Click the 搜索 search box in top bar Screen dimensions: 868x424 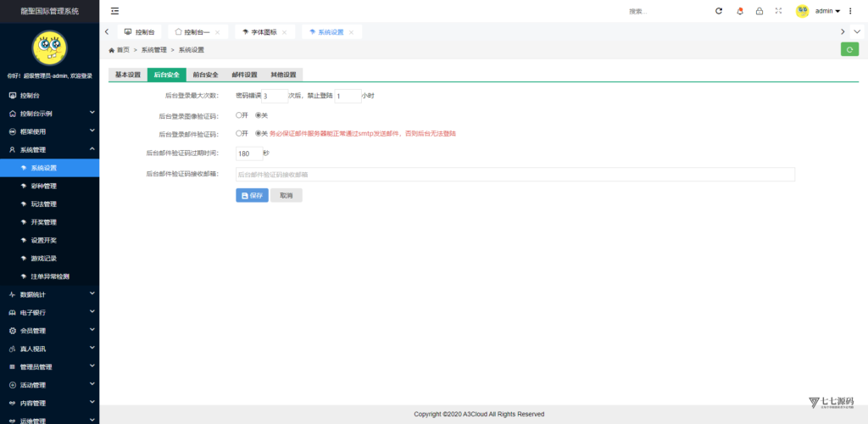pos(665,11)
